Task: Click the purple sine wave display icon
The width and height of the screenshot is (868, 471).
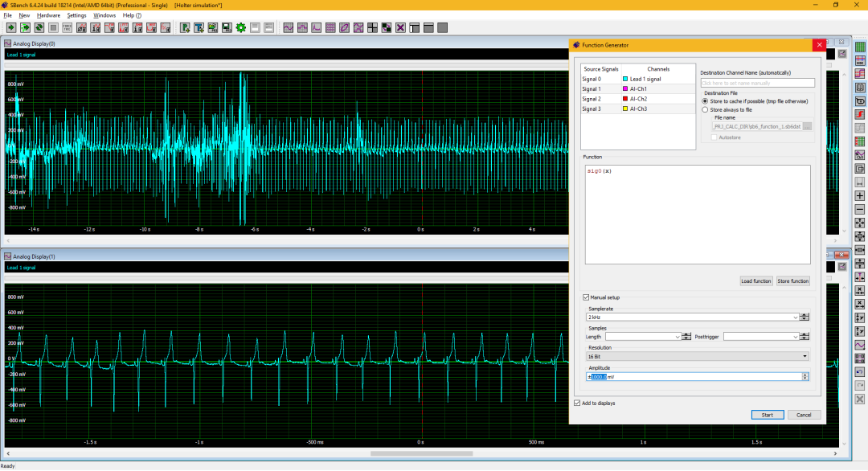Action: 289,27
